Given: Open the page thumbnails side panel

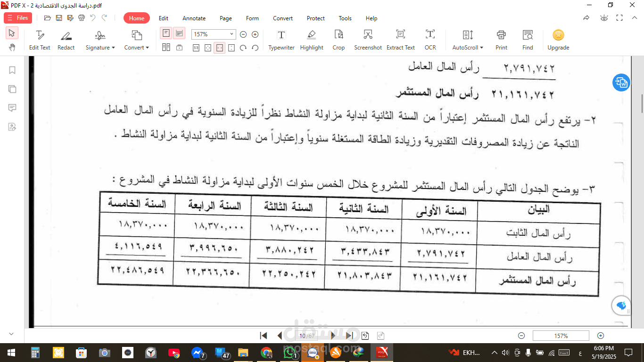Looking at the screenshot, I should [12, 89].
